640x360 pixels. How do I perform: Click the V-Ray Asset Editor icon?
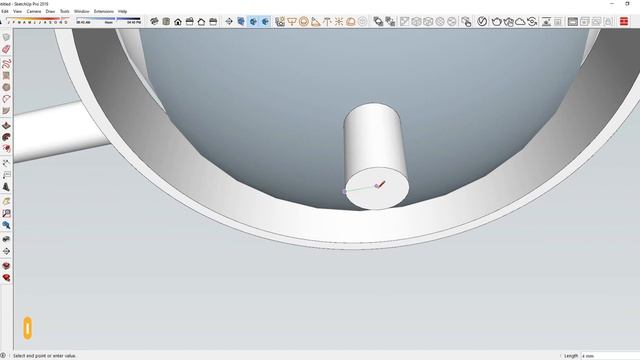pos(482,22)
